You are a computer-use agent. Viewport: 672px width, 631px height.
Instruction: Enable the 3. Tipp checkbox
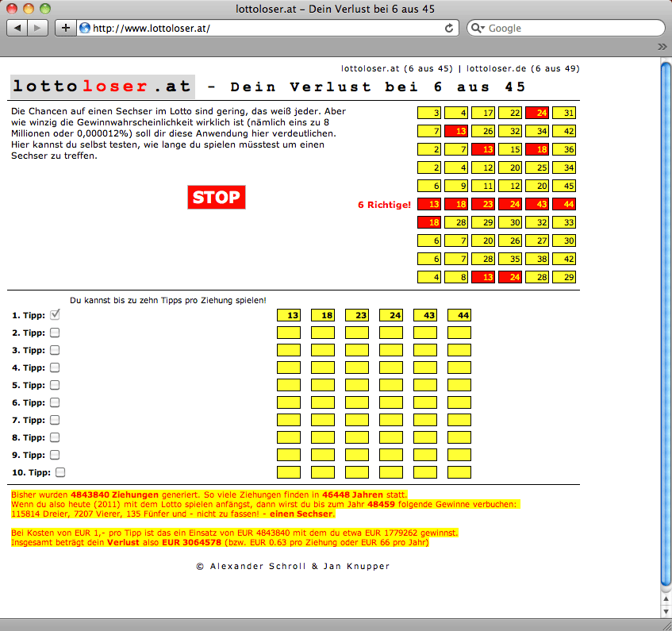55,350
